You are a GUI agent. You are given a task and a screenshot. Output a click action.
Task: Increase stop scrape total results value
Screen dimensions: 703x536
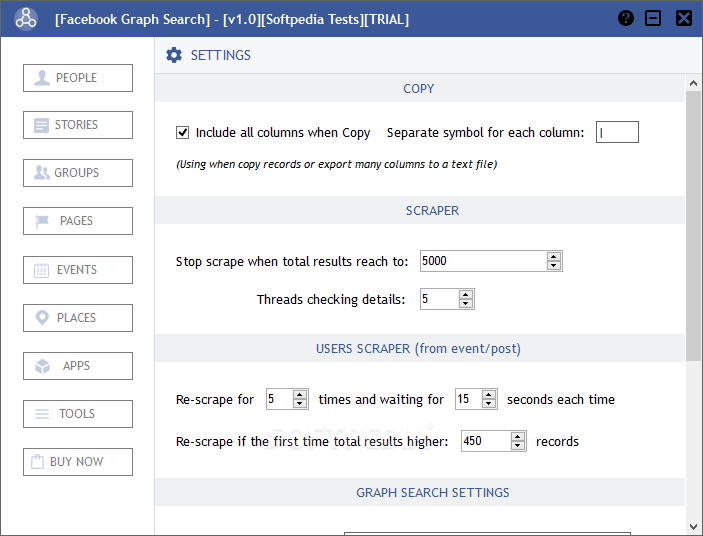click(554, 257)
